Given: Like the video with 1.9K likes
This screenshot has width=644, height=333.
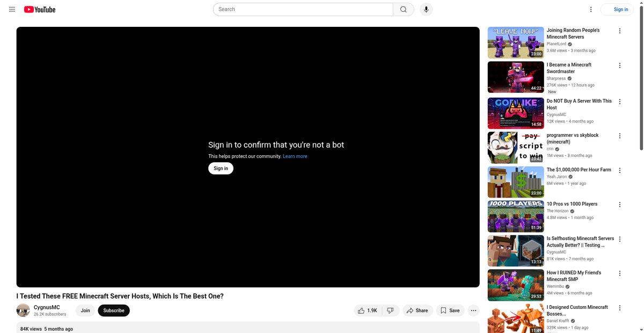Looking at the screenshot, I should (368, 310).
